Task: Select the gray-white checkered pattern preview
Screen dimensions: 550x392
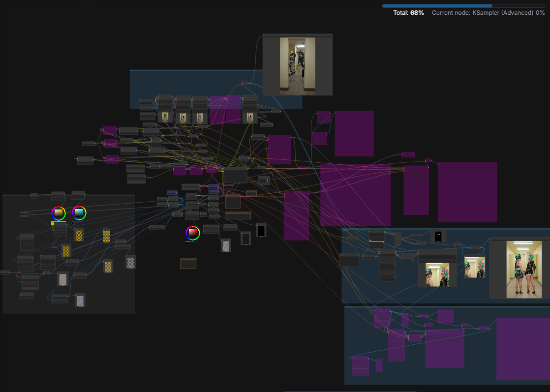Action: (x=130, y=262)
